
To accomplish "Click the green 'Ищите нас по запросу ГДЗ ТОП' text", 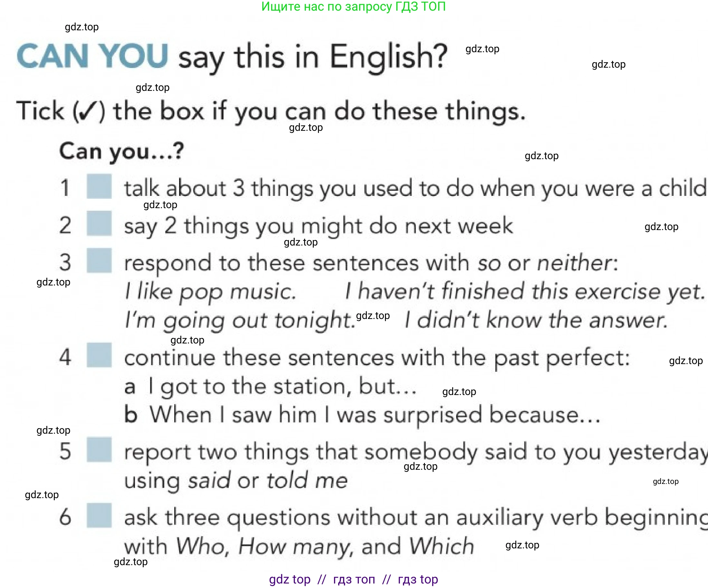I will coord(353,7).
